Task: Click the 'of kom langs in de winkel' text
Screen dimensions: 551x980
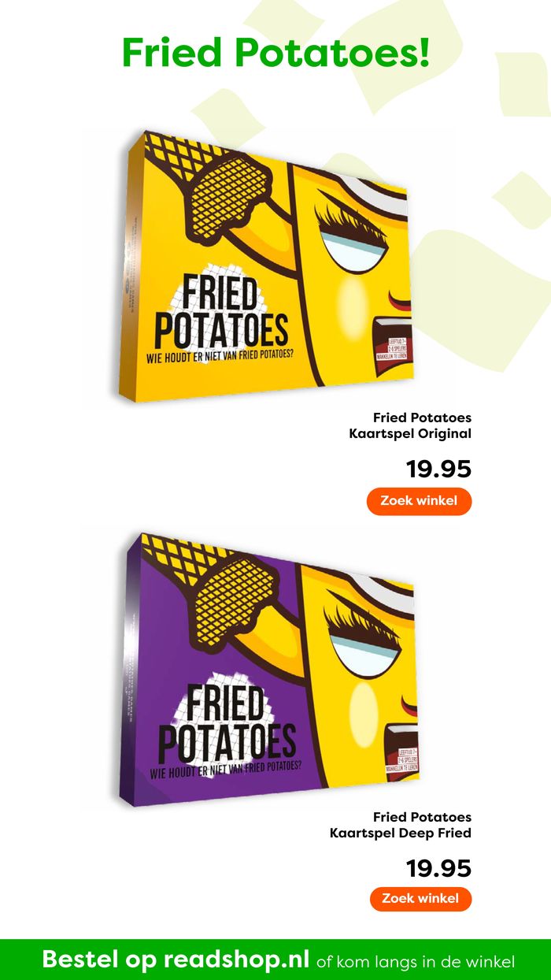Action: pyautogui.click(x=416, y=962)
